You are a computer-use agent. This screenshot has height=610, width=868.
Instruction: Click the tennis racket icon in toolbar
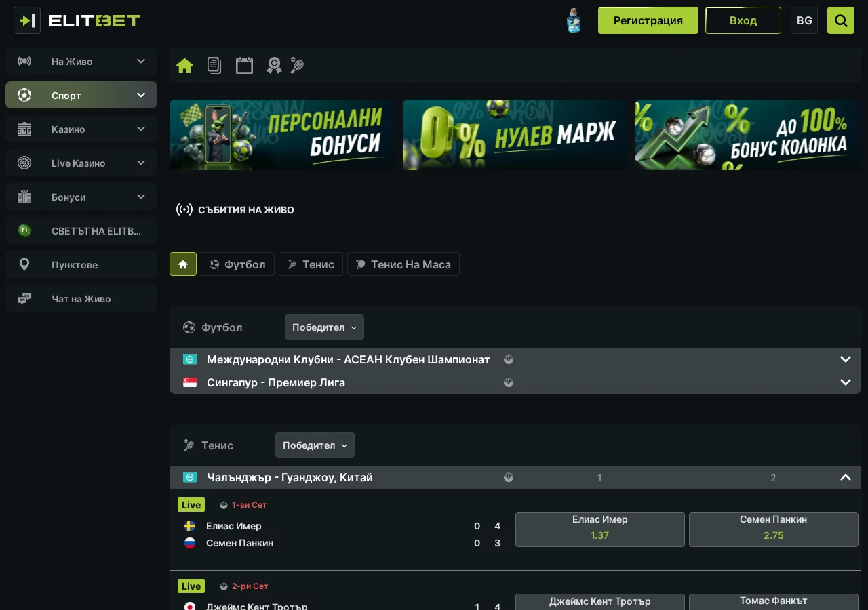point(297,65)
